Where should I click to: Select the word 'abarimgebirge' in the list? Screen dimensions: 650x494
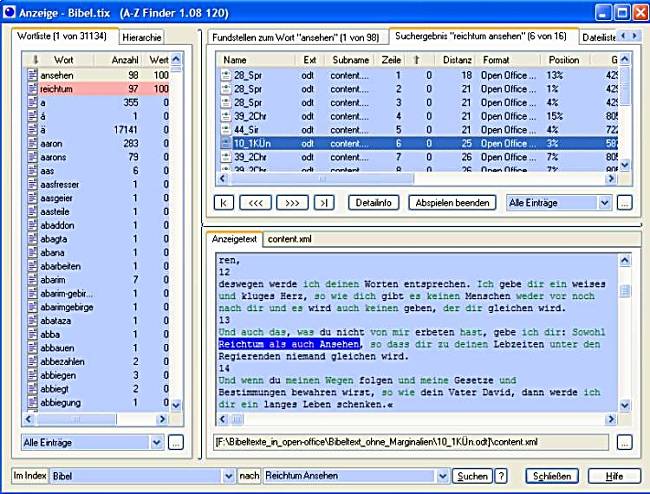pos(67,307)
